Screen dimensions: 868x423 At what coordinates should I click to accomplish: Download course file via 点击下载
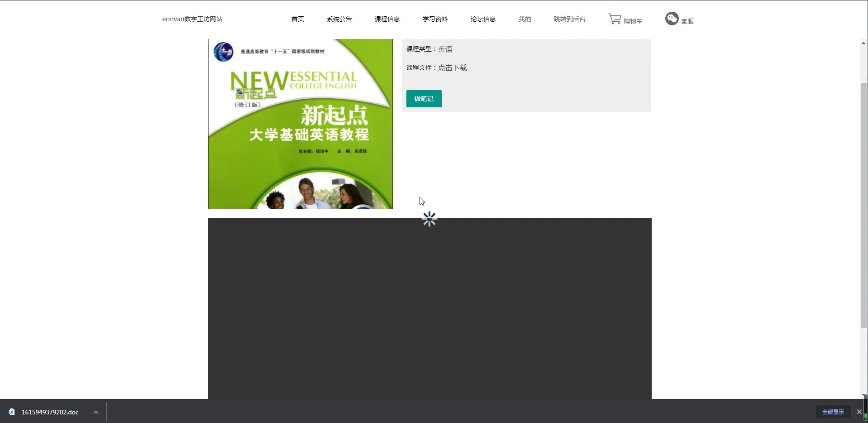pyautogui.click(x=452, y=68)
